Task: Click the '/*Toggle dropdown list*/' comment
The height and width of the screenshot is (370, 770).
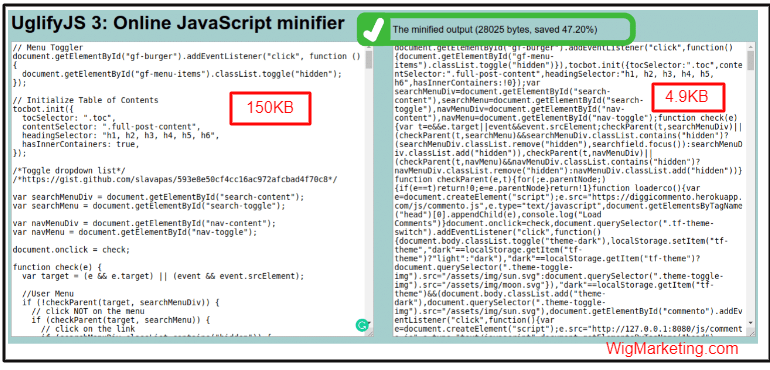Action: click(x=69, y=171)
